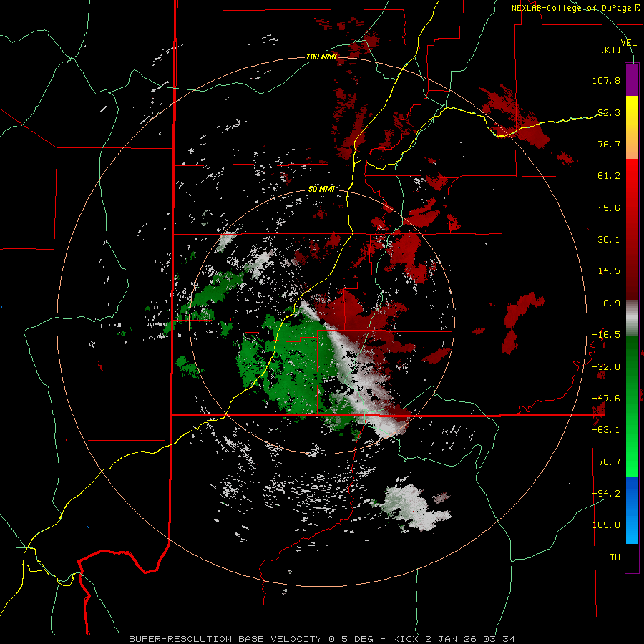Click the 76.7 velocity scale value
Screen dimensions: 644x644
tap(609, 144)
